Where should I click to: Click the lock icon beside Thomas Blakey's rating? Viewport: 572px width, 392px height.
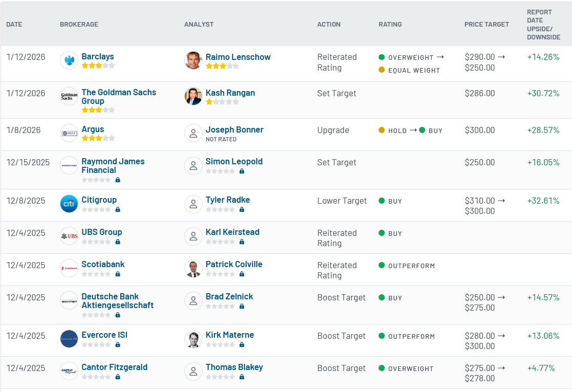[x=242, y=377]
